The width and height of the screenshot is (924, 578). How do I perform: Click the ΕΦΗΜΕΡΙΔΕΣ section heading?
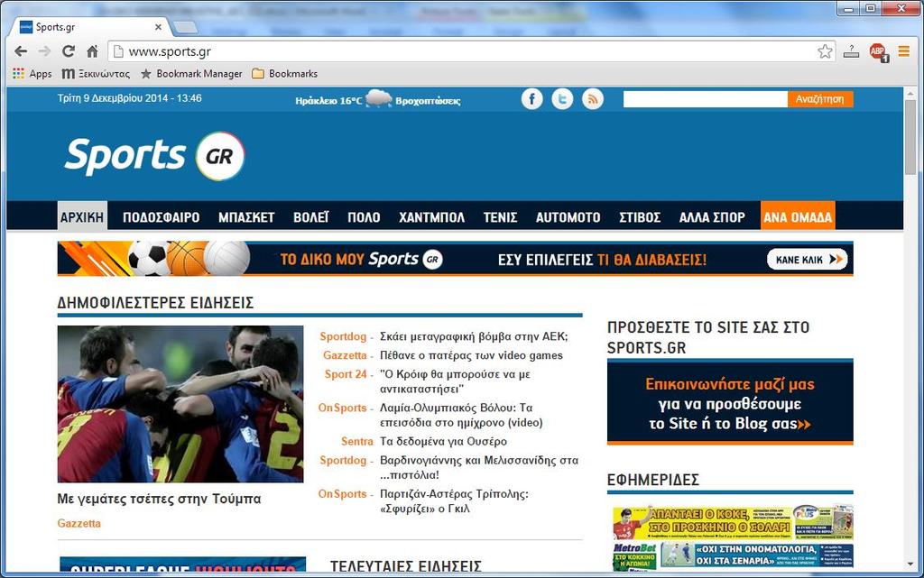[x=653, y=480]
